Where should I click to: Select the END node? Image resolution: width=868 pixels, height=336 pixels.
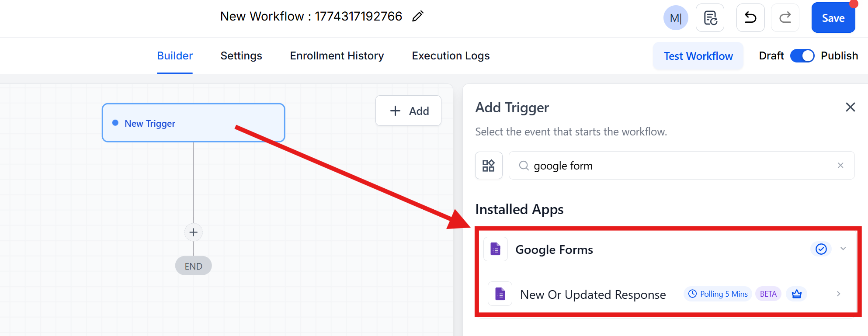[194, 266]
